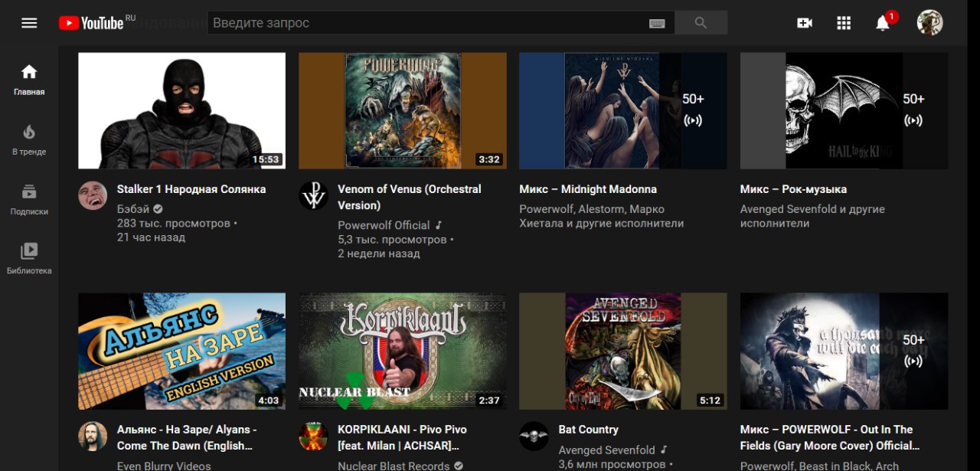Open the Stalker 1 Народная Солянка thumbnail

click(181, 110)
